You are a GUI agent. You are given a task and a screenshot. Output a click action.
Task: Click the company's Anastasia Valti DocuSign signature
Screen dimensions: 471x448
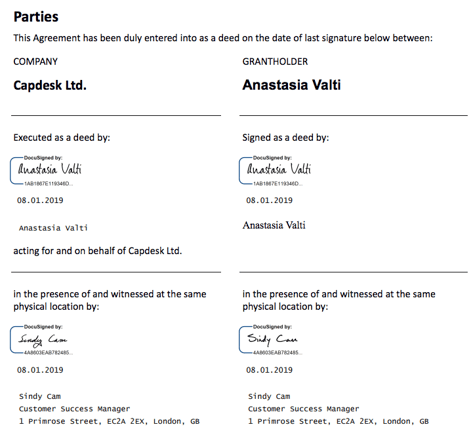point(50,169)
